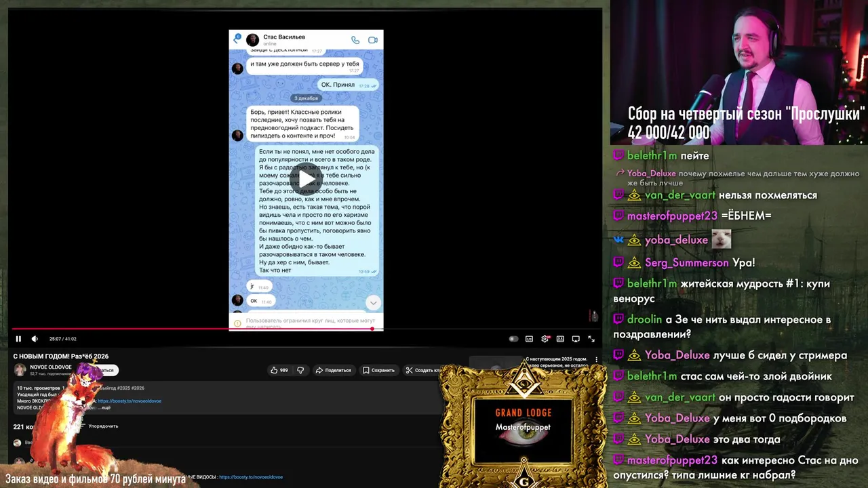Click the warning icon in the restricted-input notice
Viewport: 868px width, 488px height.
pyautogui.click(x=237, y=323)
